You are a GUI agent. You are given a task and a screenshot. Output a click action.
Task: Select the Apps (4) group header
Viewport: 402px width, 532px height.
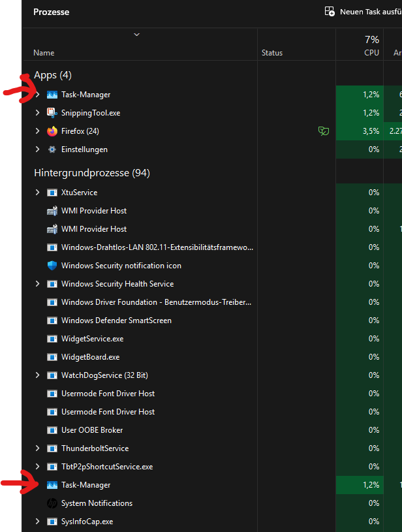point(53,75)
